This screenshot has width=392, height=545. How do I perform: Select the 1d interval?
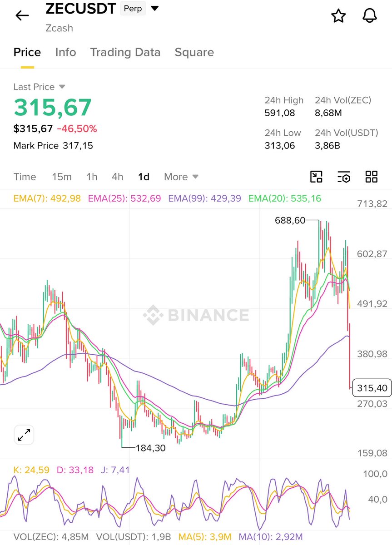point(144,177)
